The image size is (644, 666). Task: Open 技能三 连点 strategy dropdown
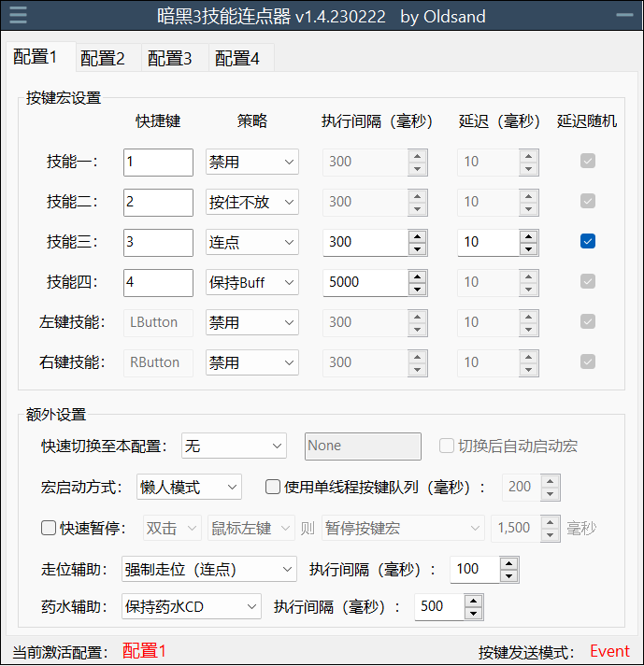coord(252,242)
